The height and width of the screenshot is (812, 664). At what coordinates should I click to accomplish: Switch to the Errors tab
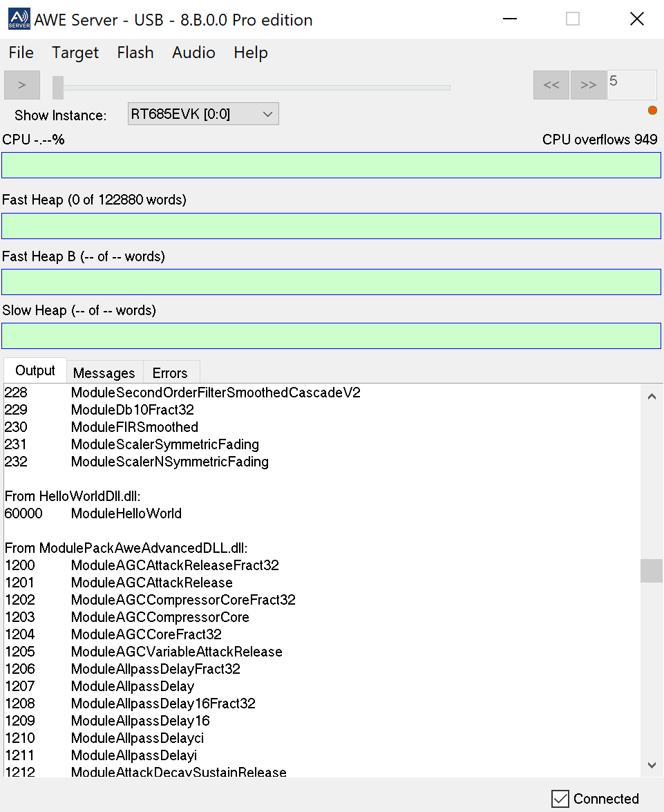coord(170,373)
